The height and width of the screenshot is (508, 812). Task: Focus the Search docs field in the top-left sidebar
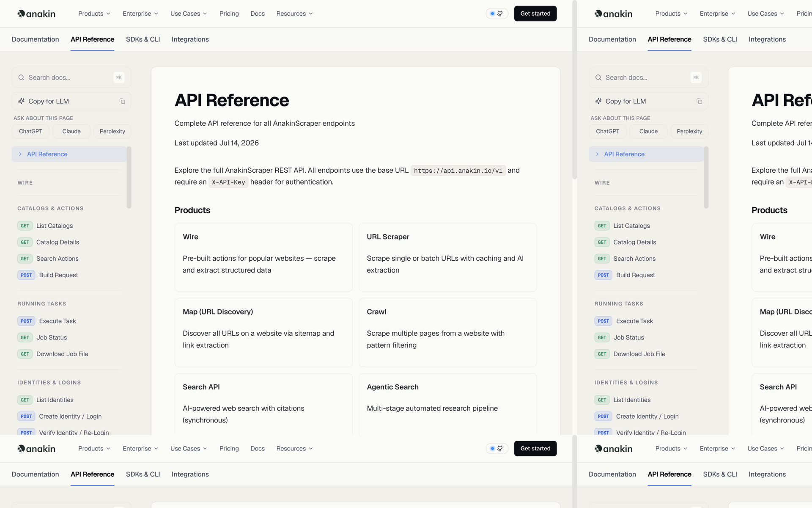point(71,77)
